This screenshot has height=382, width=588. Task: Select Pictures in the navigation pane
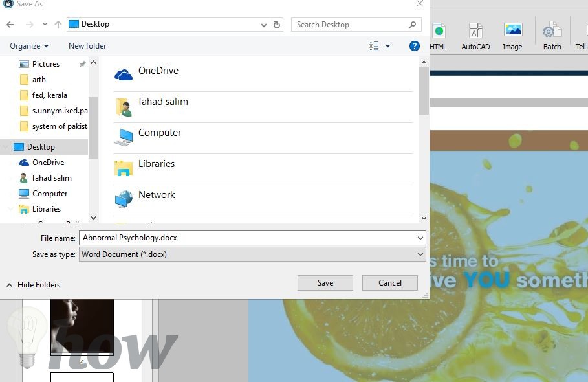(x=46, y=64)
